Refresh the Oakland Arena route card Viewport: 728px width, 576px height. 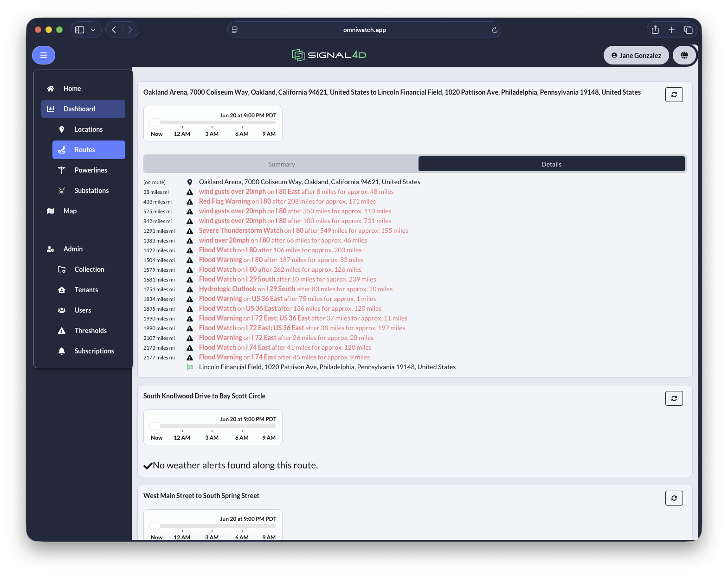tap(674, 95)
